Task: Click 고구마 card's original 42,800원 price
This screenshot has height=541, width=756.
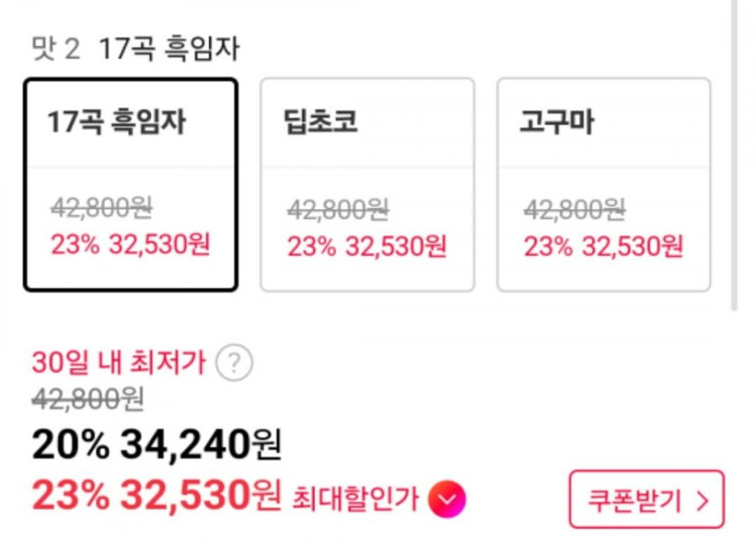Action: (574, 210)
